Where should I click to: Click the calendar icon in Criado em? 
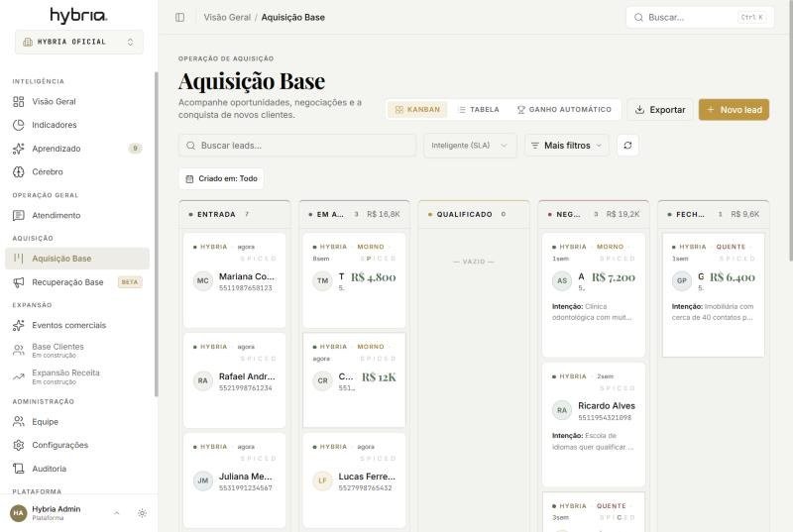click(189, 179)
